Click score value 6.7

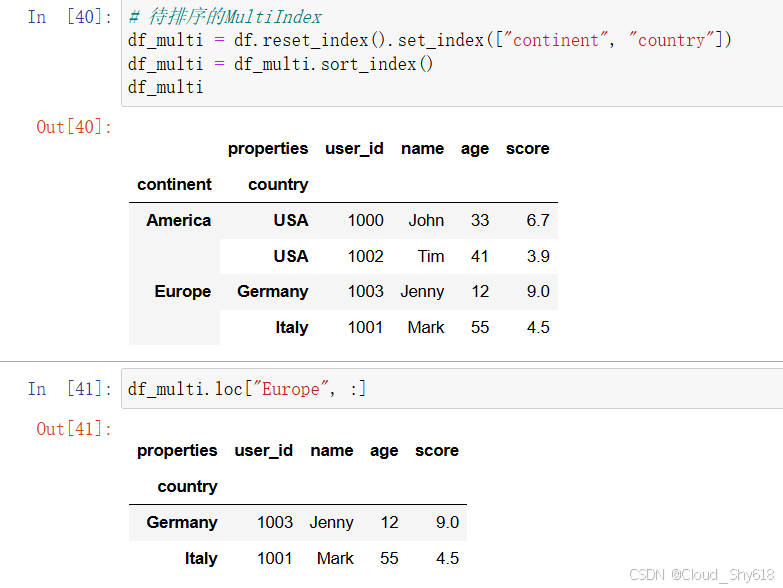pyautogui.click(x=538, y=220)
